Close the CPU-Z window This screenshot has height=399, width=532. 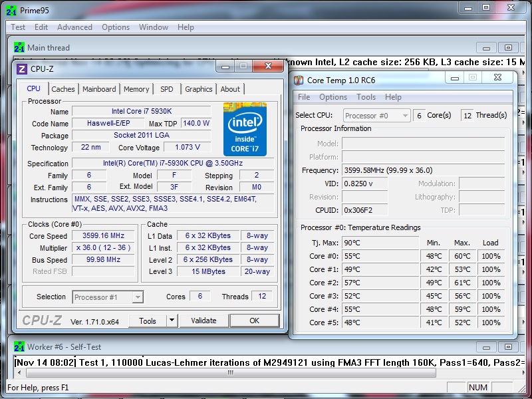pyautogui.click(x=268, y=66)
